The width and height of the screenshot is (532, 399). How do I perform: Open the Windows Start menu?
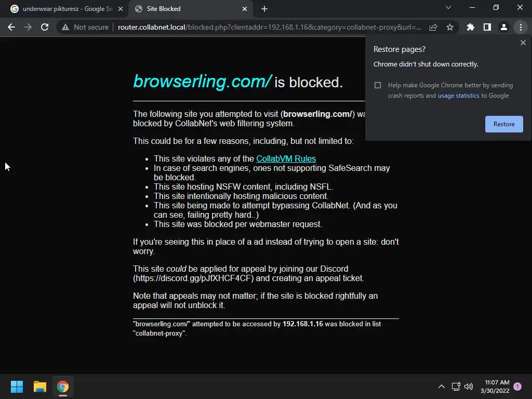coord(17,387)
